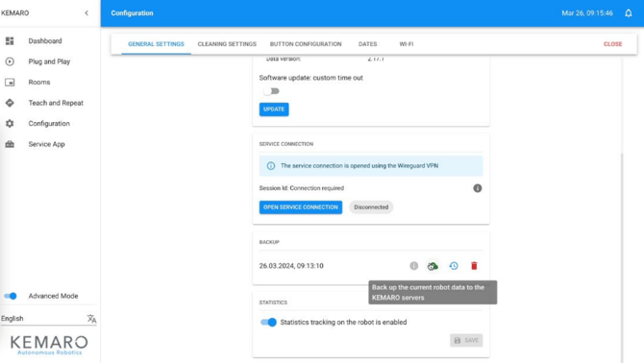Image resolution: width=644 pixels, height=363 pixels.
Task: Turn off statistics tracking switch
Action: click(x=268, y=323)
